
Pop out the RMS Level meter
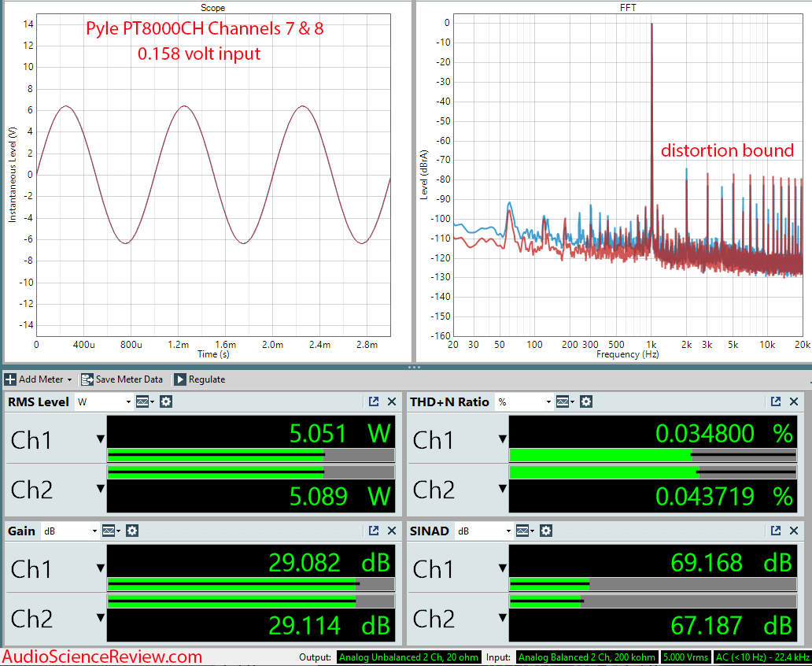click(x=374, y=401)
